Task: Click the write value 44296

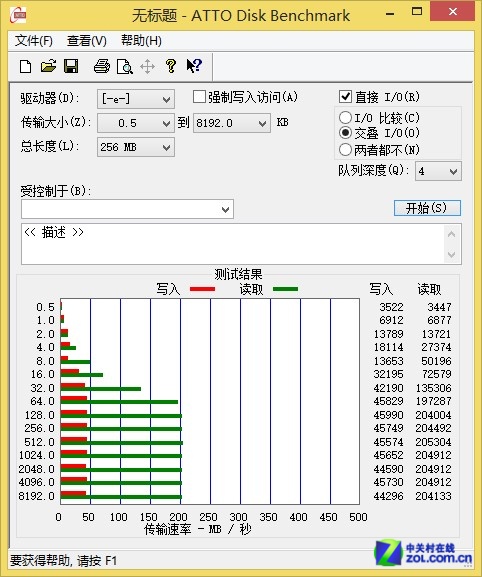Action: tap(388, 496)
